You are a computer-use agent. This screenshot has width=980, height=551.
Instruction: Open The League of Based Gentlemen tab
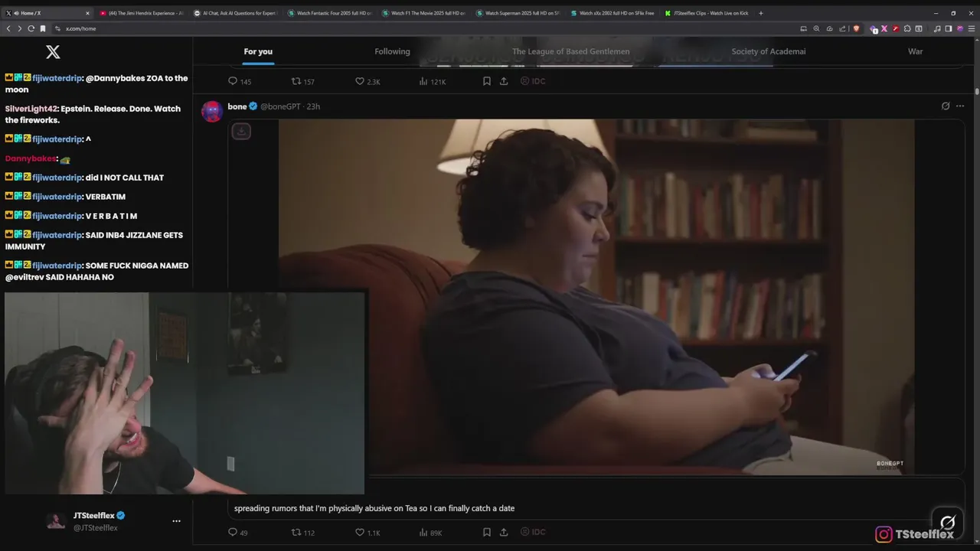point(570,51)
